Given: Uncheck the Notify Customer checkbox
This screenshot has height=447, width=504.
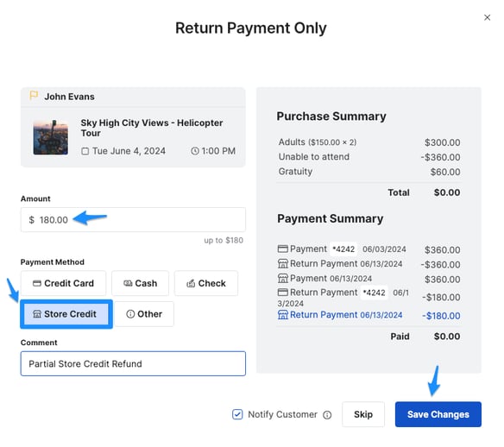Looking at the screenshot, I should click(x=237, y=414).
